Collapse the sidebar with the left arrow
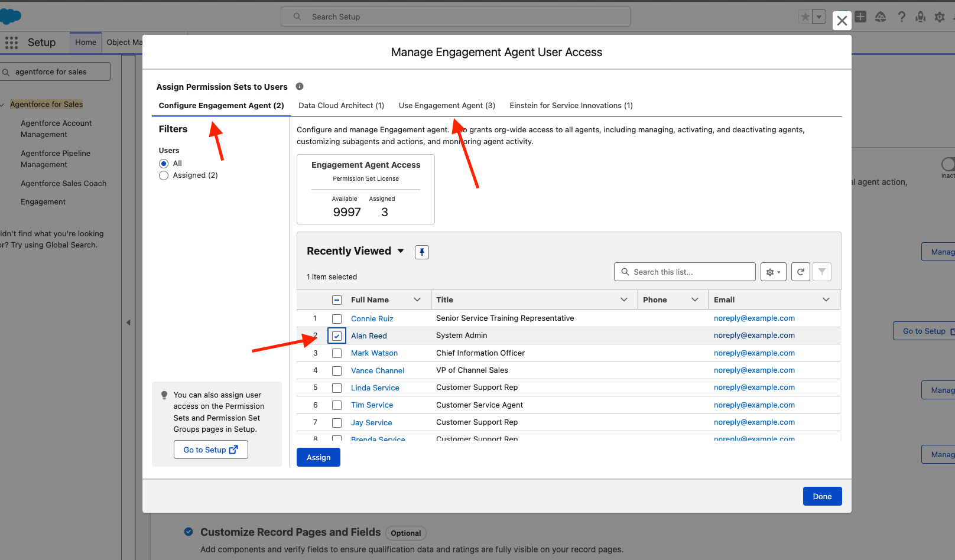This screenshot has height=560, width=955. click(x=128, y=323)
